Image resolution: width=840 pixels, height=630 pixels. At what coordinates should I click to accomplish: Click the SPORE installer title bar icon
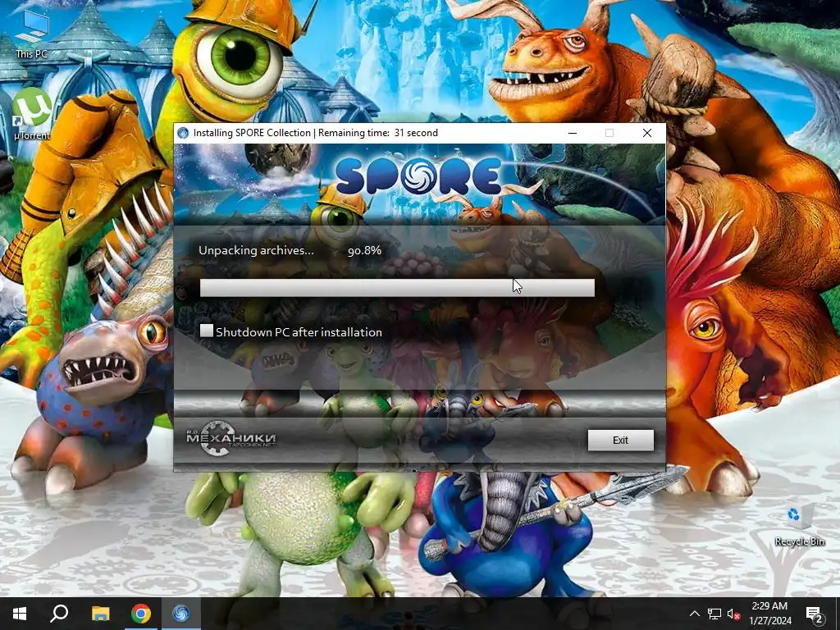click(183, 133)
